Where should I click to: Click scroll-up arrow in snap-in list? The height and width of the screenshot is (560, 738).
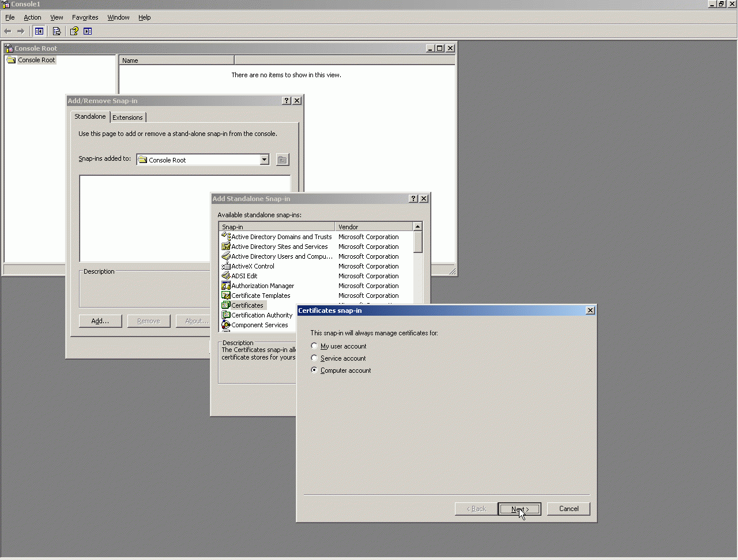point(418,226)
